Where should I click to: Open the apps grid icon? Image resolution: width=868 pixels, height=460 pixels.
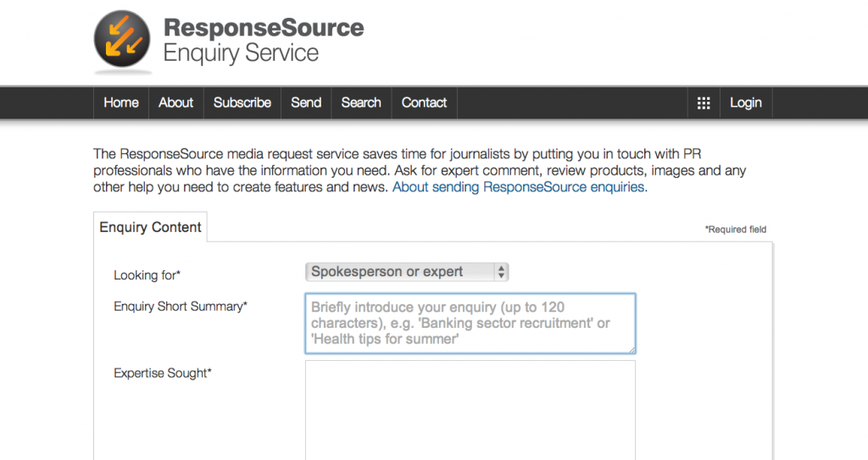(704, 103)
